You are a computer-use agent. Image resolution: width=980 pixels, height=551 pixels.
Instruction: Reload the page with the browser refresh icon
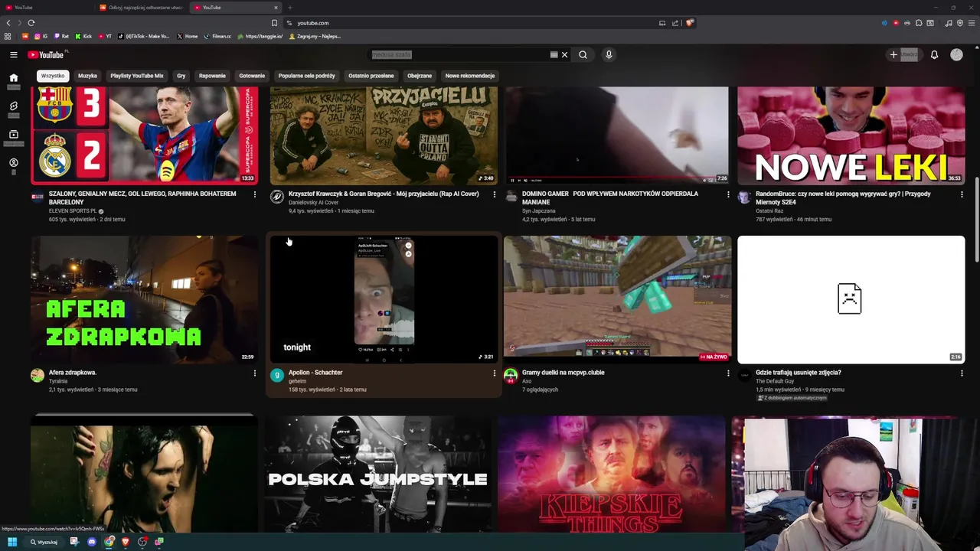click(x=31, y=23)
